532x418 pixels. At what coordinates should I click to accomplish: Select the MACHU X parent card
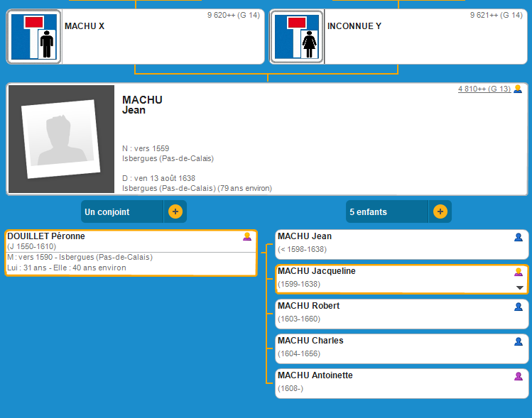coord(162,37)
